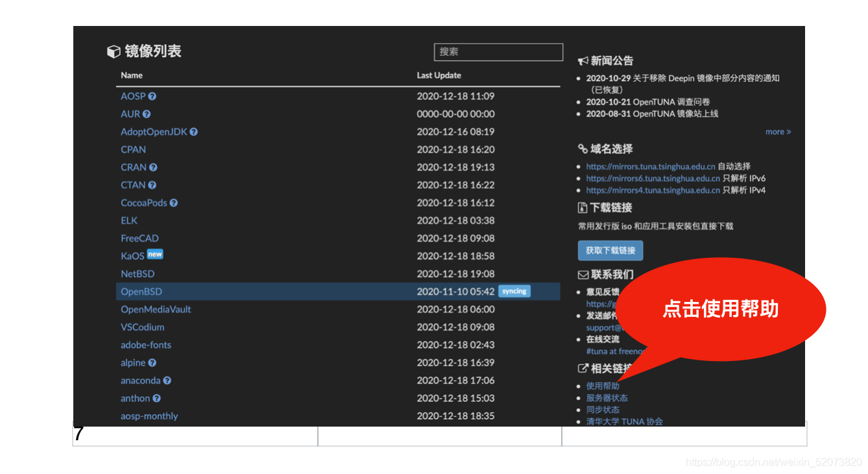868x474 pixels.
Task: Click the help icon beside CocoaPods
Action: 174,203
